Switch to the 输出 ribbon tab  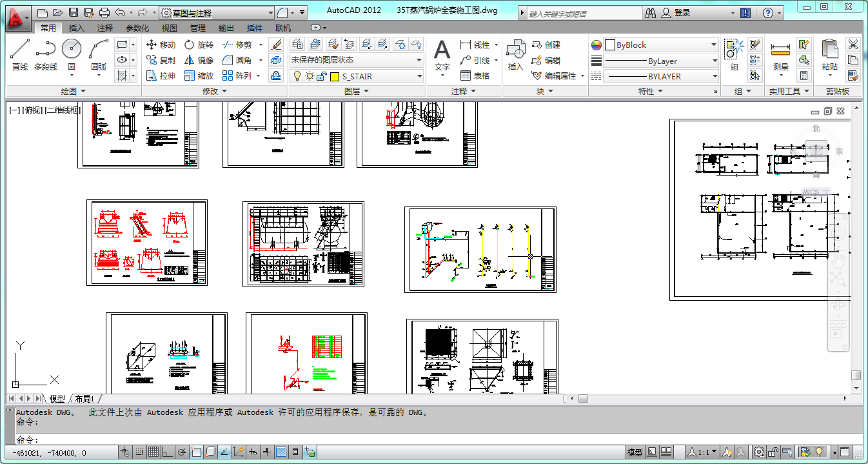click(226, 28)
